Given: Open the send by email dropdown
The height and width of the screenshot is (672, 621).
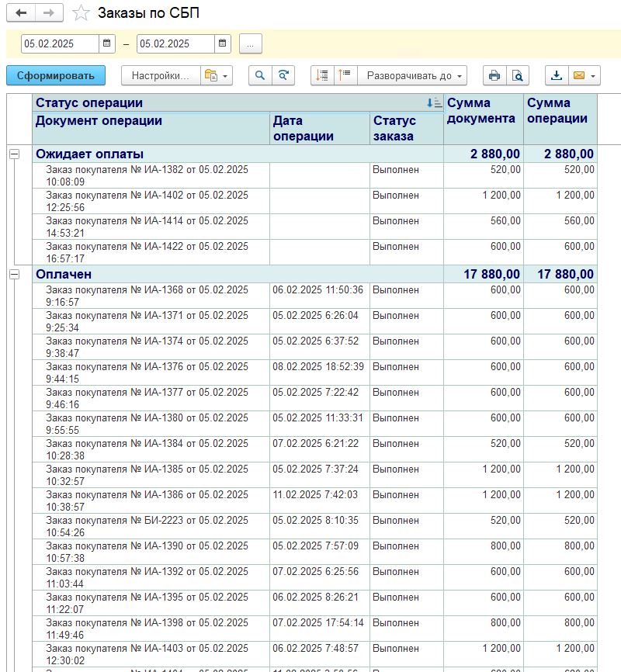Looking at the screenshot, I should click(585, 75).
